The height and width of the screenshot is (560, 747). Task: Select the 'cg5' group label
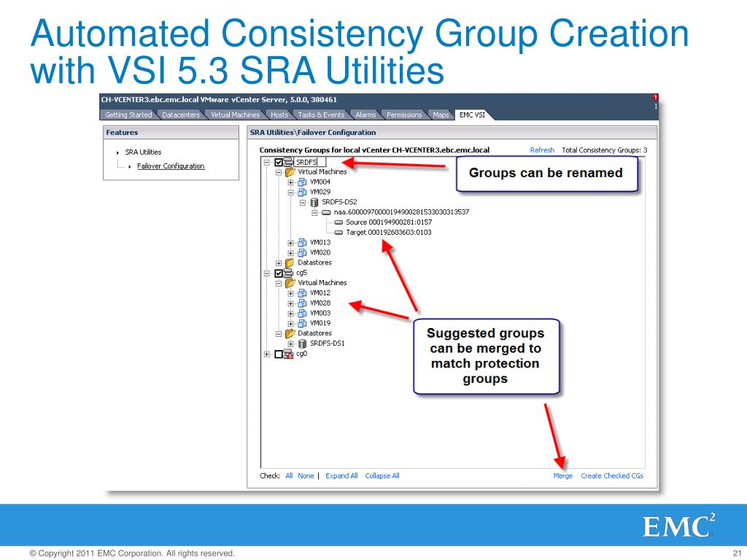(x=301, y=273)
